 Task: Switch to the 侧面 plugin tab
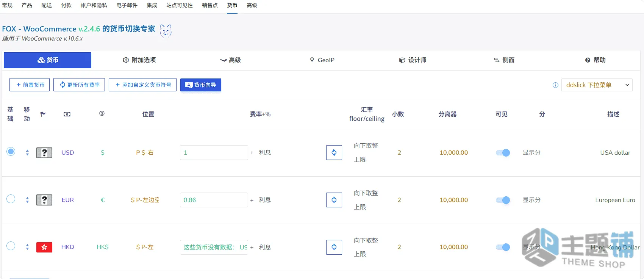[504, 60]
